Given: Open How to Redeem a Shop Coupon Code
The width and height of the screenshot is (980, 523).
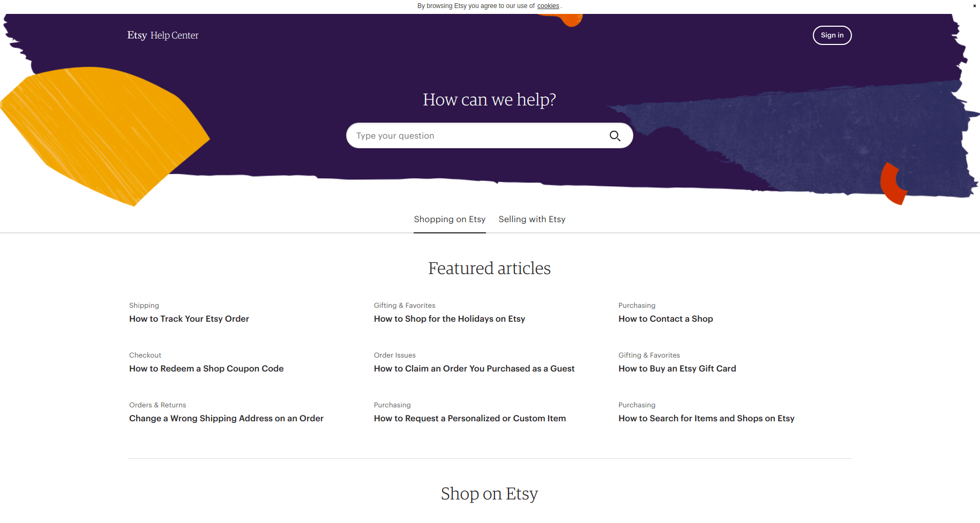Looking at the screenshot, I should tap(206, 369).
